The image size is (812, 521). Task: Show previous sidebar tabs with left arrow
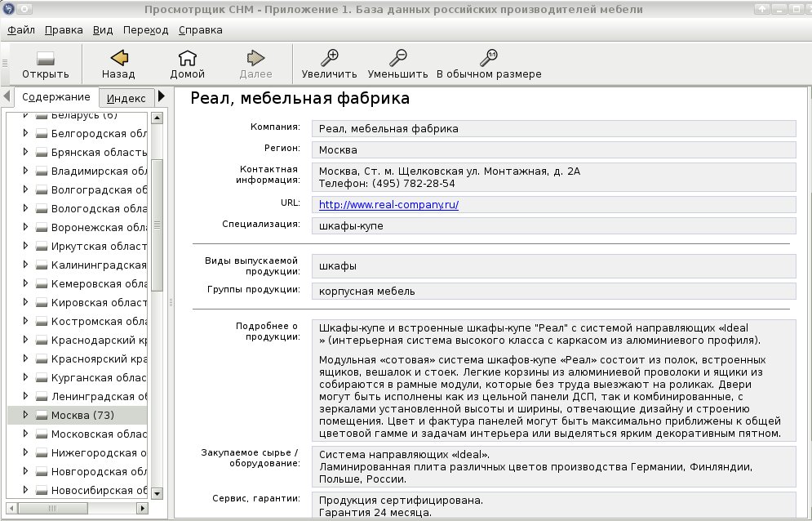pyautogui.click(x=7, y=96)
